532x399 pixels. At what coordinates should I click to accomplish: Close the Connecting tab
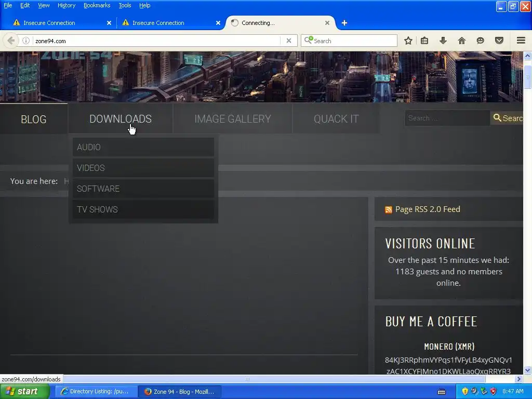[327, 23]
